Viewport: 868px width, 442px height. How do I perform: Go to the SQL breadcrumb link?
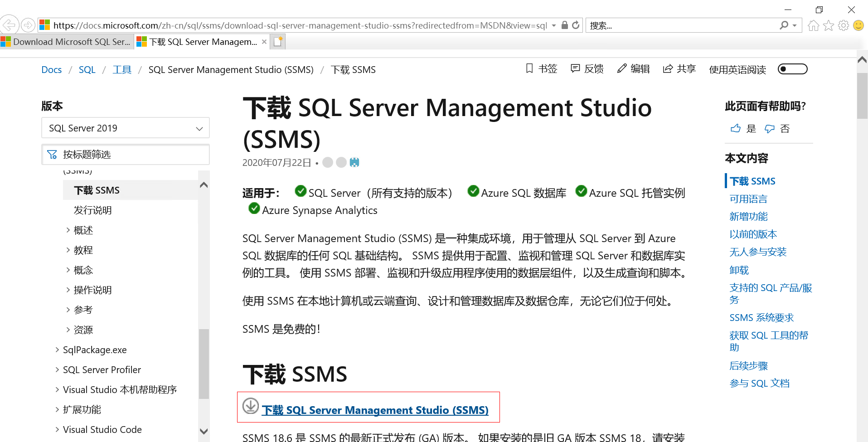tap(87, 70)
